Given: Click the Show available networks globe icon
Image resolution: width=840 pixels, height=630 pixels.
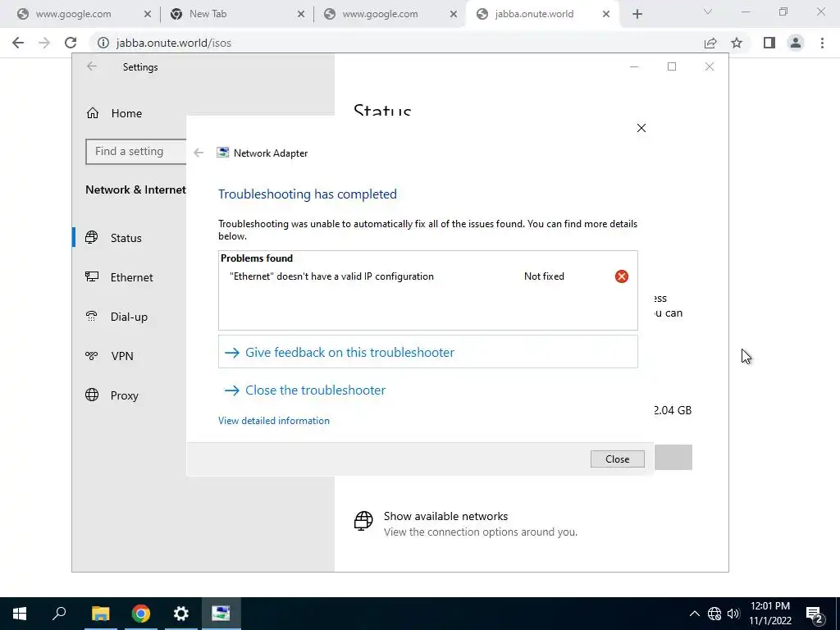Looking at the screenshot, I should [363, 520].
